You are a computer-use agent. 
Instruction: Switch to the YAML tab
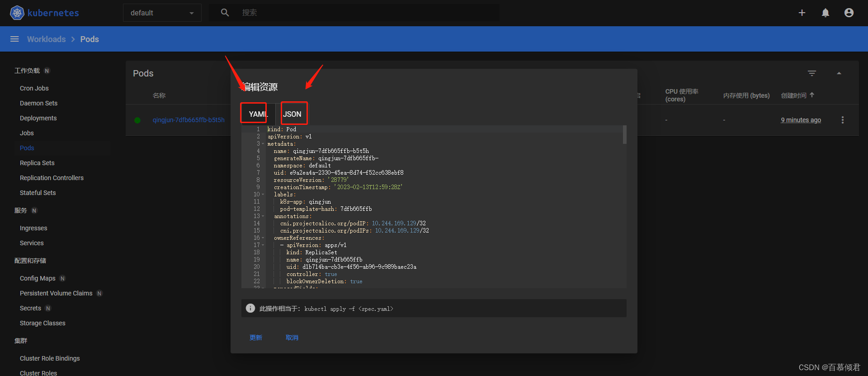pyautogui.click(x=258, y=114)
